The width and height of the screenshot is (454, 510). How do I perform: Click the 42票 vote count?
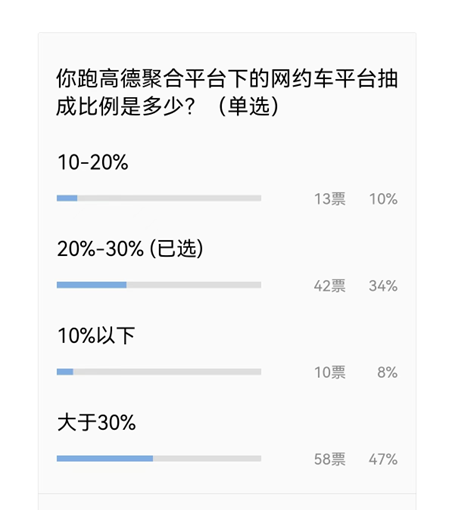click(330, 286)
